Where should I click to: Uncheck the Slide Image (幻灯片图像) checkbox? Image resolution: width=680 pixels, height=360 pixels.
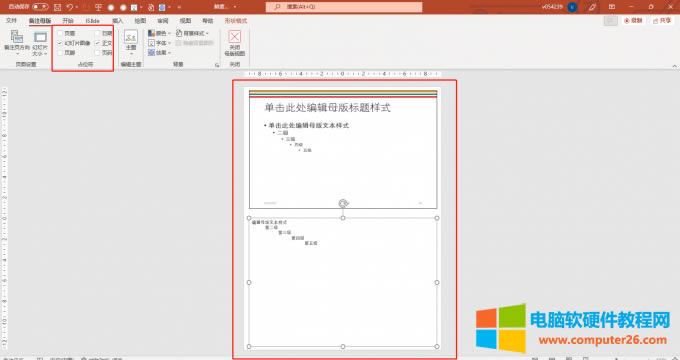[60, 43]
